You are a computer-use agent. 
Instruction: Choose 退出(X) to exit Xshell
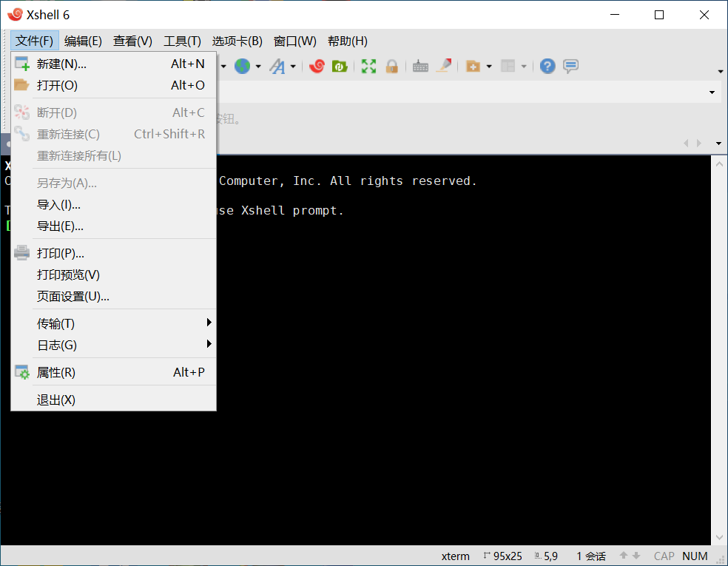[113, 400]
